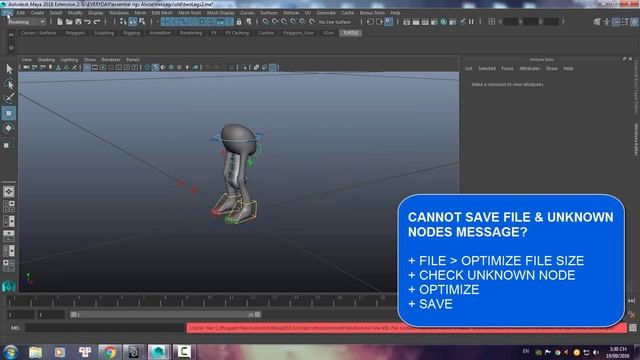Select the Select Tool arrow
Viewport: 640px width, 360px height.
click(9, 69)
